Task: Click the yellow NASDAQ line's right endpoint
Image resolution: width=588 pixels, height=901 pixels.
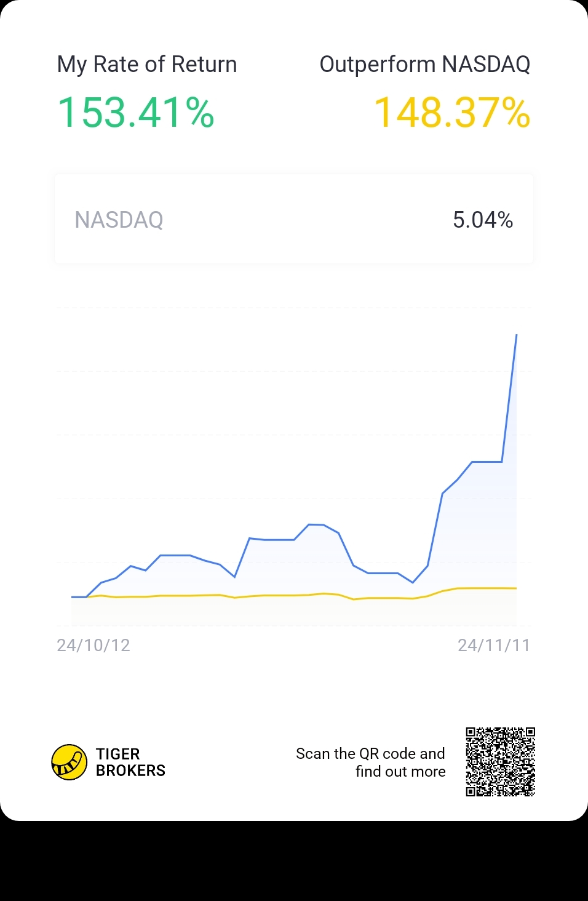Action: click(x=516, y=588)
